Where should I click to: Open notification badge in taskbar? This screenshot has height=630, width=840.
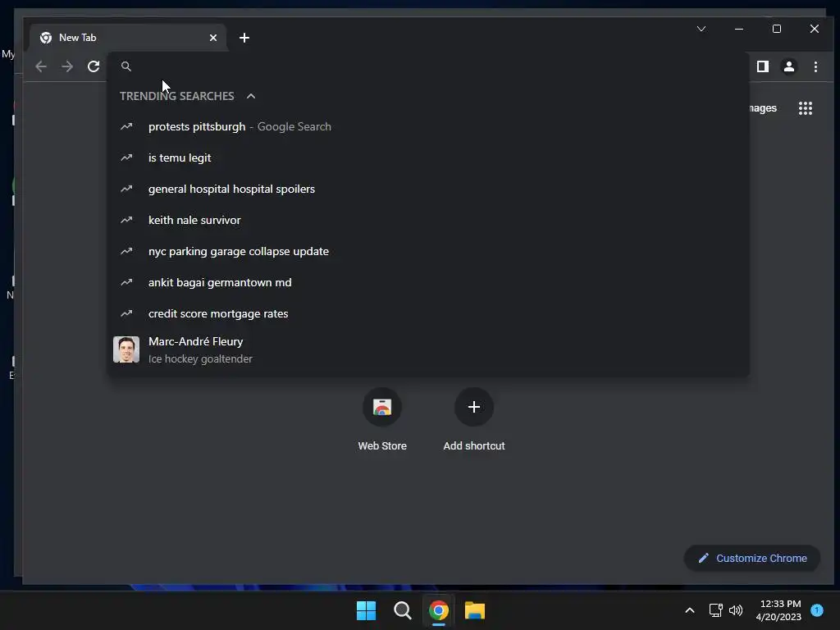[x=817, y=610]
